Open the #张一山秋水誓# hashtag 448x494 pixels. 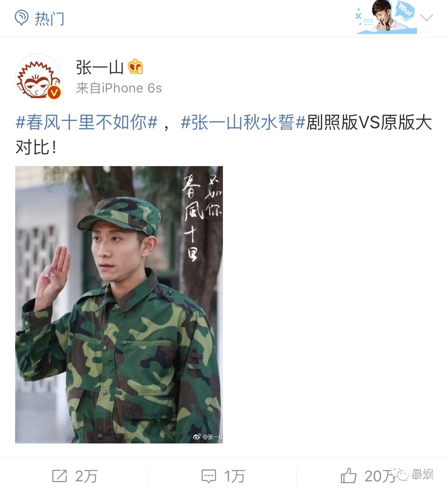tap(243, 122)
